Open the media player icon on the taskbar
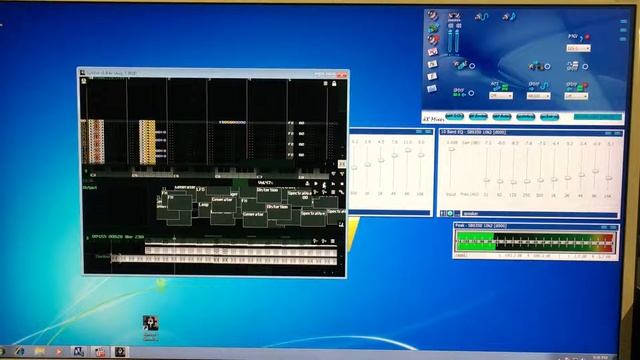 click(59, 351)
